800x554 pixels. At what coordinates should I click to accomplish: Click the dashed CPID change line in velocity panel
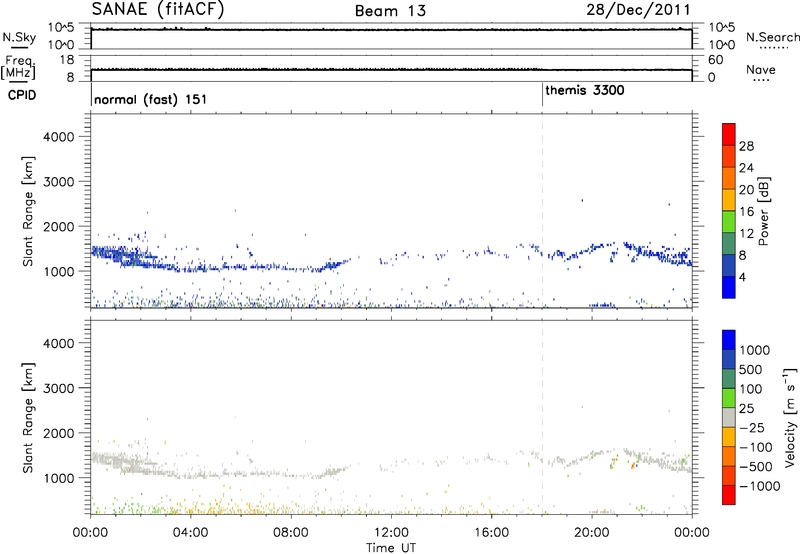point(542,417)
